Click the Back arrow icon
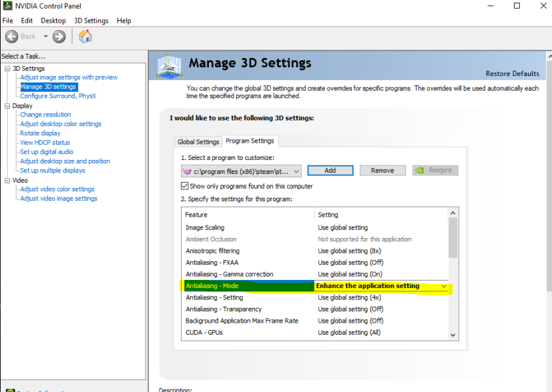Viewport: 552px width, 392px height. pos(11,37)
